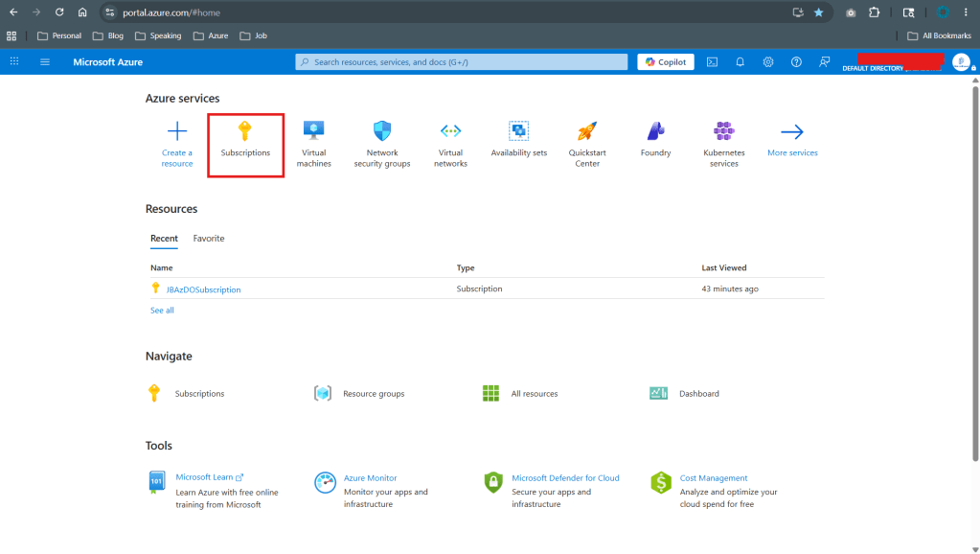Open the Personal bookmarks folder
The height and width of the screenshot is (554, 980).
[x=59, y=35]
